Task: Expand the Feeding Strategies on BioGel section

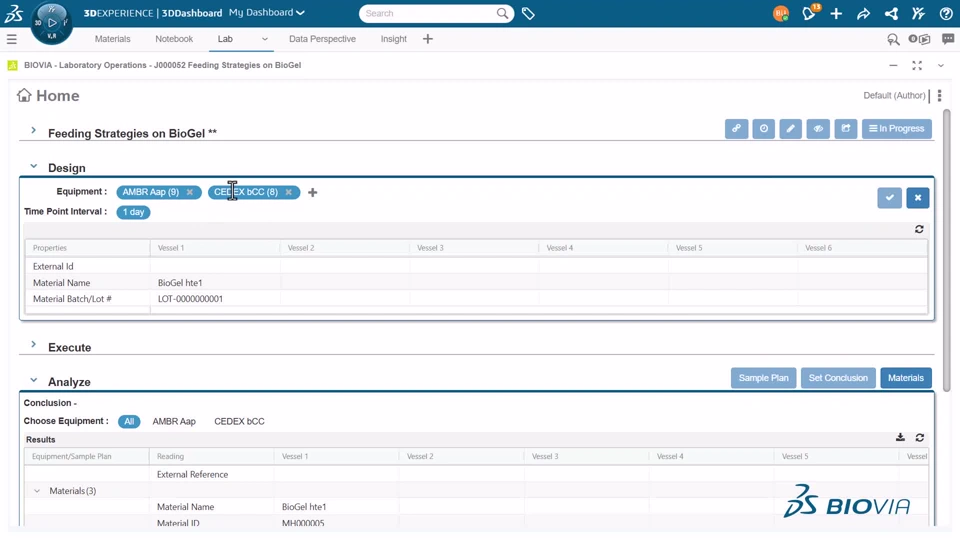Action: [x=34, y=130]
